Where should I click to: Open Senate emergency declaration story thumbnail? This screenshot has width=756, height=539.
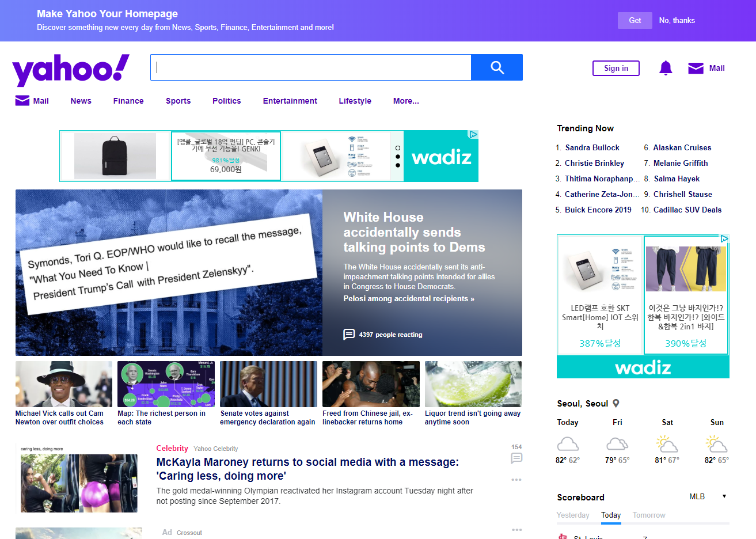click(x=268, y=384)
